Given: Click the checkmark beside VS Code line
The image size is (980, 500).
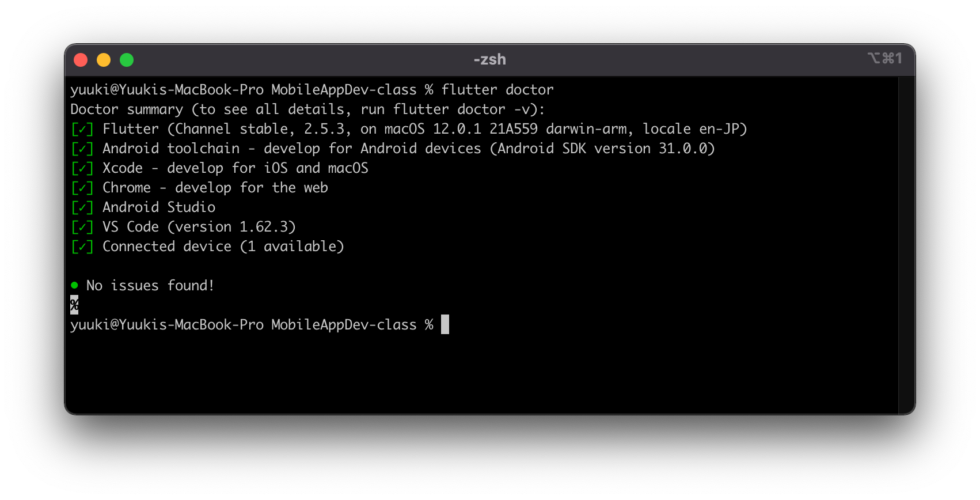Looking at the screenshot, I should click(x=82, y=227).
